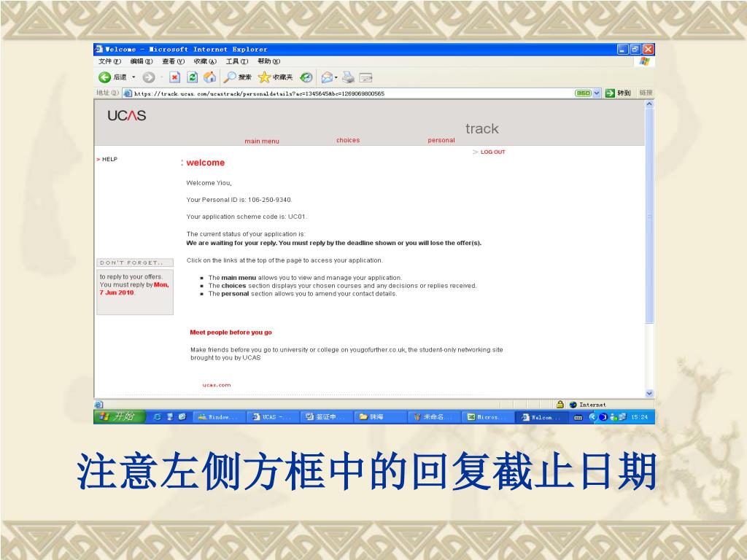Click the scrollbar down arrow
Image resolution: width=747 pixels, height=560 pixels.
649,393
